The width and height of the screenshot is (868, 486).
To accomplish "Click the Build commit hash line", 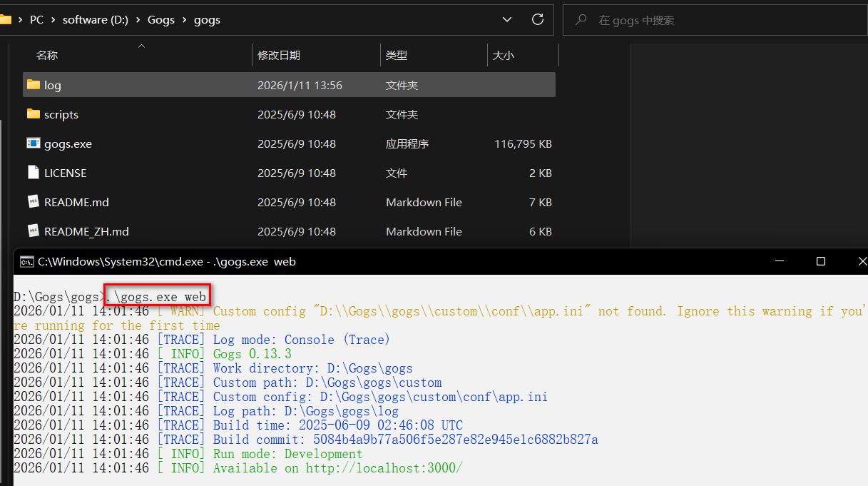I will [x=306, y=440].
